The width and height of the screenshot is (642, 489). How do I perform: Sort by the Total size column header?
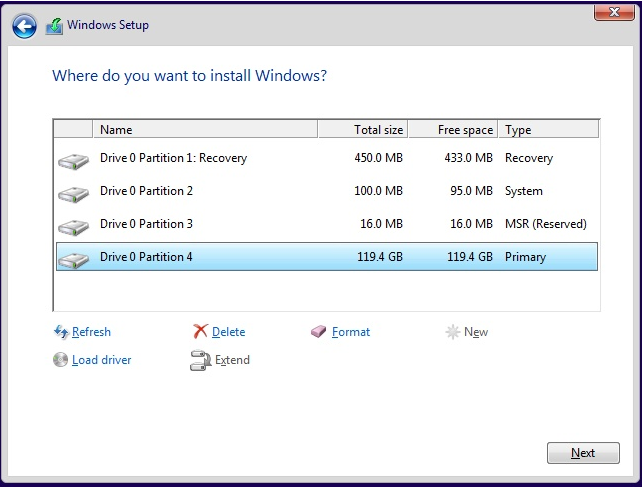[363, 129]
